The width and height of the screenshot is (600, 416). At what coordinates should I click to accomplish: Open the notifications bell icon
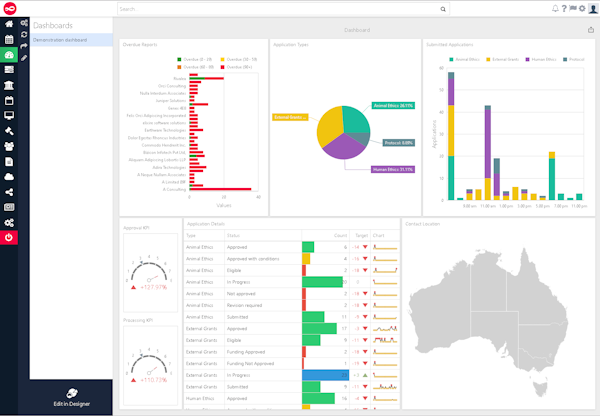click(555, 9)
